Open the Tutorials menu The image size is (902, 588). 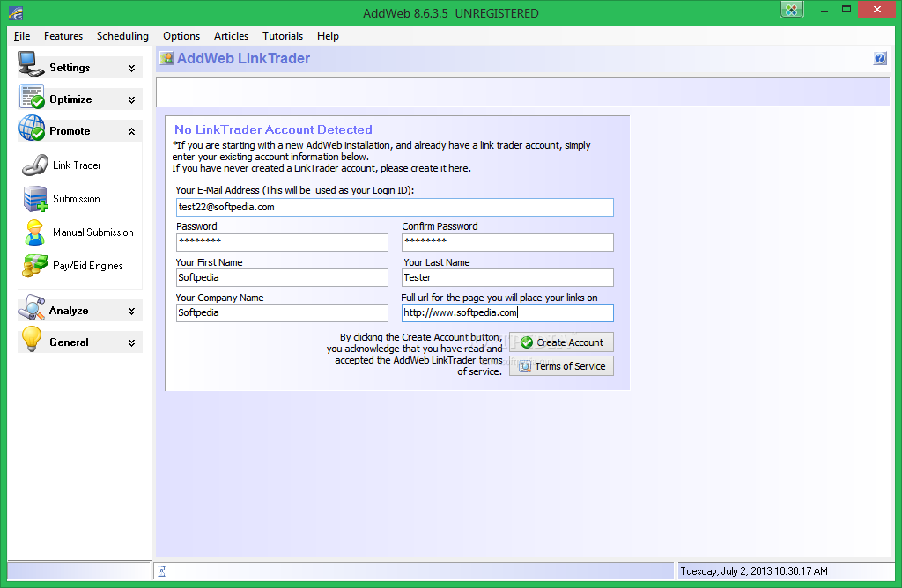click(x=283, y=35)
